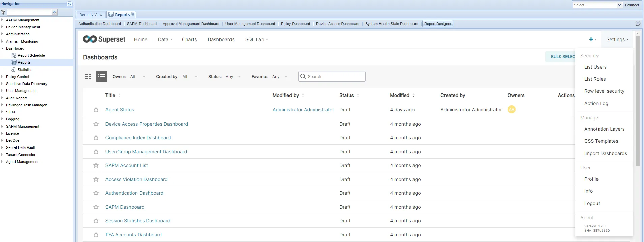Collapse the Dashboard tree node
The height and width of the screenshot is (242, 644).
(x=2, y=48)
